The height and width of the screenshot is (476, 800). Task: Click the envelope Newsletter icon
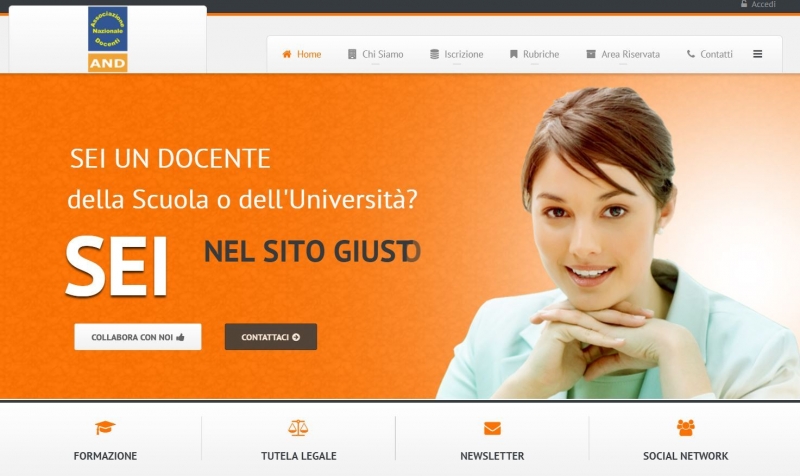point(492,428)
